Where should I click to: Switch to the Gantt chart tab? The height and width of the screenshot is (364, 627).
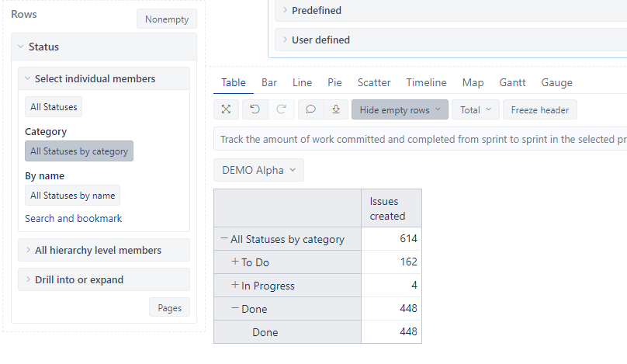pyautogui.click(x=512, y=82)
